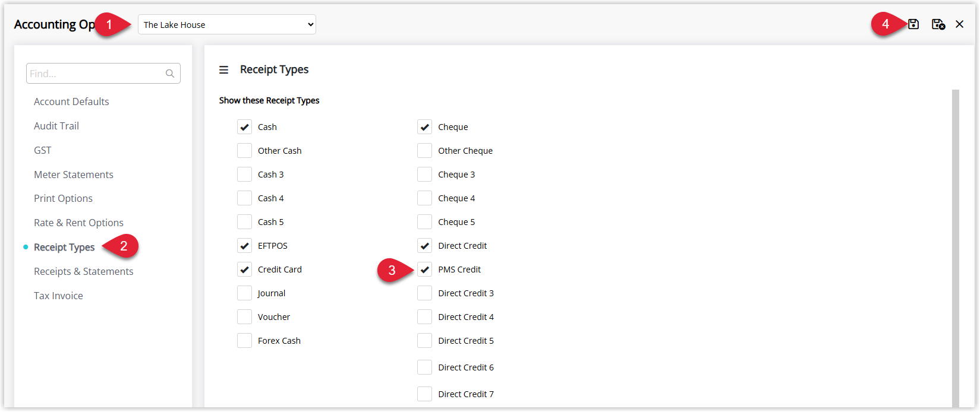Enable the Direct Credit 5 checkbox

pos(424,341)
